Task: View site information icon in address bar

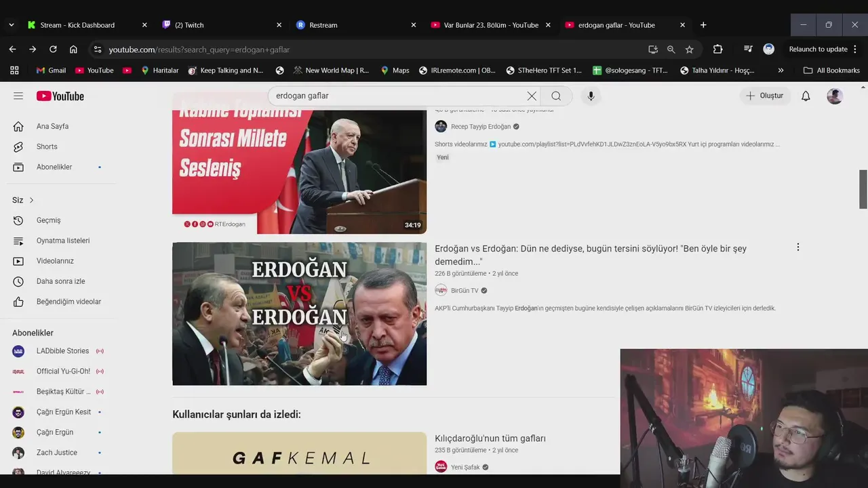Action: pyautogui.click(x=98, y=49)
